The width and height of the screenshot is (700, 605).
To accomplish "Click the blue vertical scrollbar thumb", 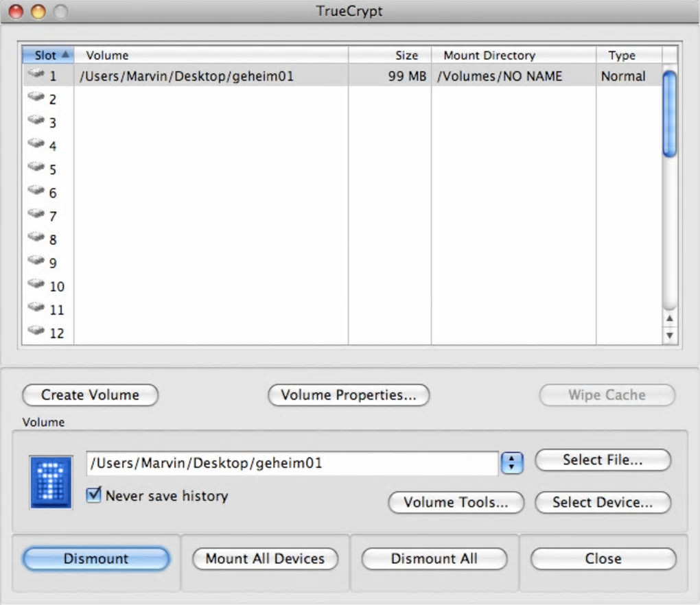I will (669, 114).
